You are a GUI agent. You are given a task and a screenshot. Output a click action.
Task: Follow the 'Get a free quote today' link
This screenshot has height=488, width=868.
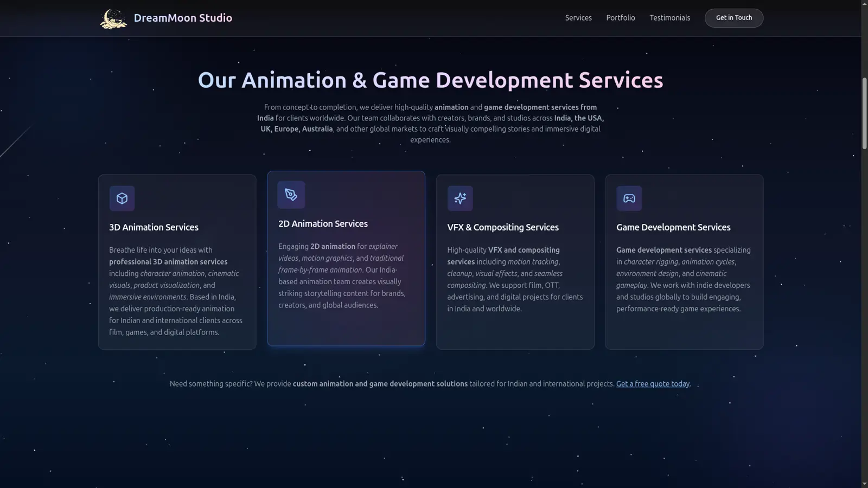653,384
